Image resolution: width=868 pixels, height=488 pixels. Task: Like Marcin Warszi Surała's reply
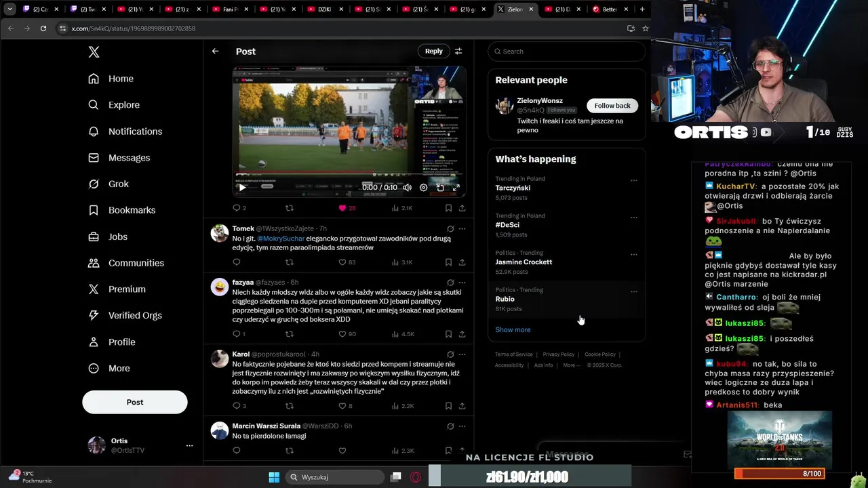tap(342, 451)
